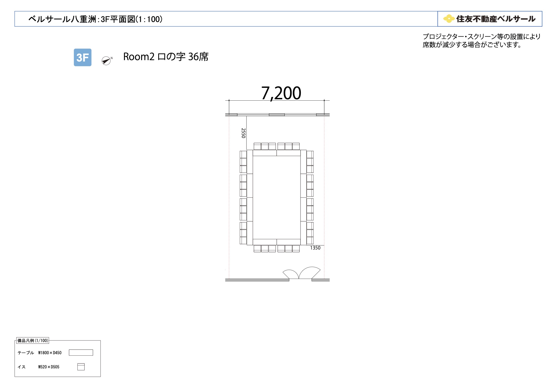Select the vertical '2550' dimension label
Viewport: 555px width, 392px height.
(x=243, y=133)
